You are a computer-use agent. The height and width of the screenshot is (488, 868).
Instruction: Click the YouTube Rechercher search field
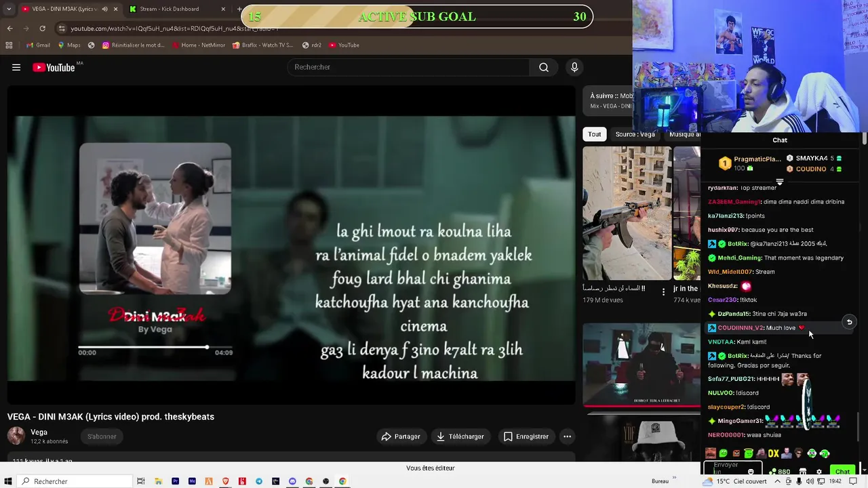coord(408,67)
